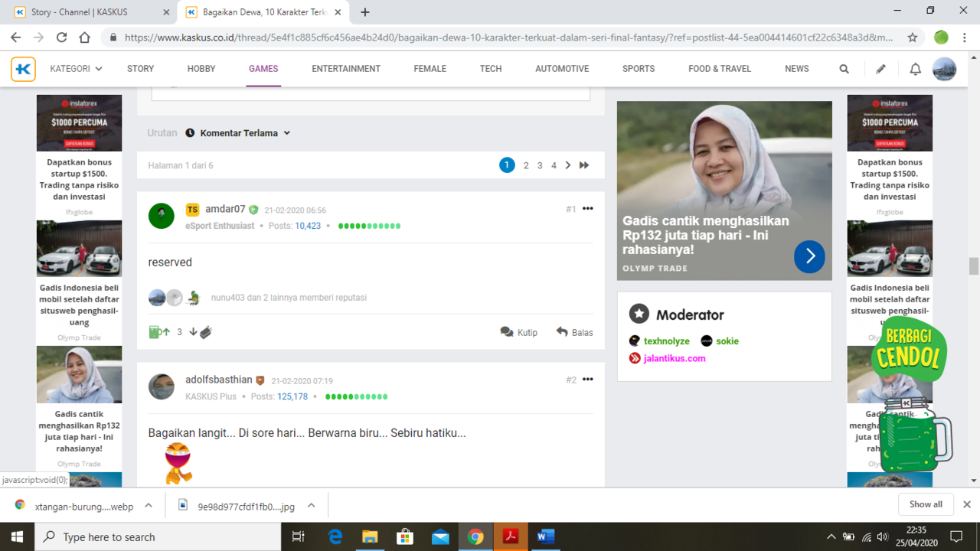Open Chrome menu with three dots

click(x=965, y=37)
